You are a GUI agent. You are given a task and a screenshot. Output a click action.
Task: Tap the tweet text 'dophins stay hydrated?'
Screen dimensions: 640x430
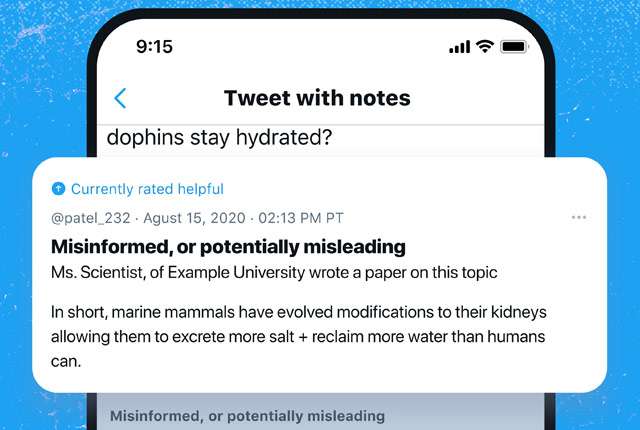220,136
